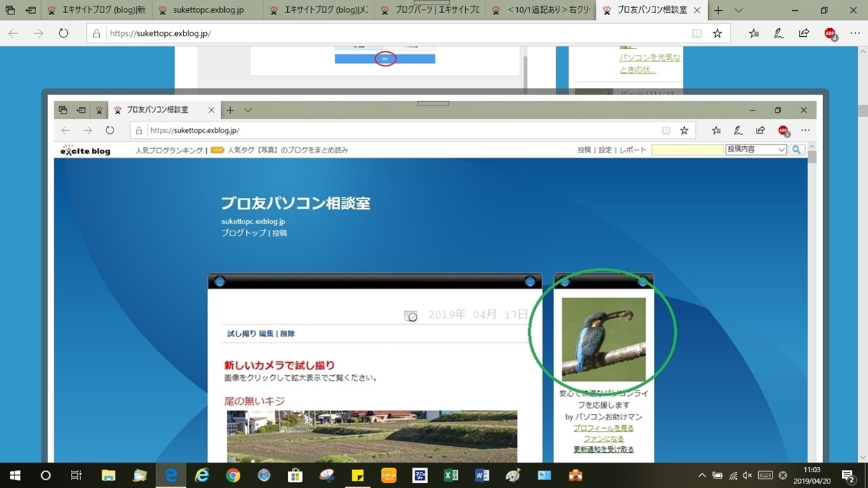868x488 pixels.
Task: Open Add notes pen in outer Edge toolbar
Action: (x=779, y=33)
